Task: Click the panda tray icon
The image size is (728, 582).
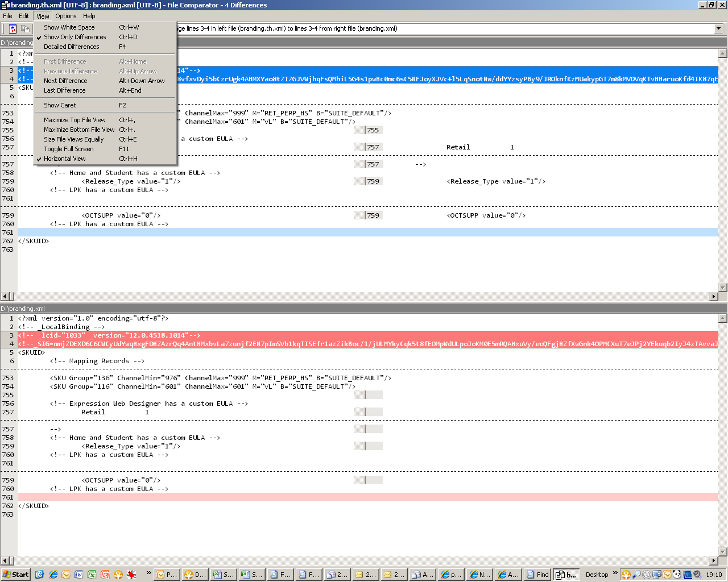Action: (677, 575)
